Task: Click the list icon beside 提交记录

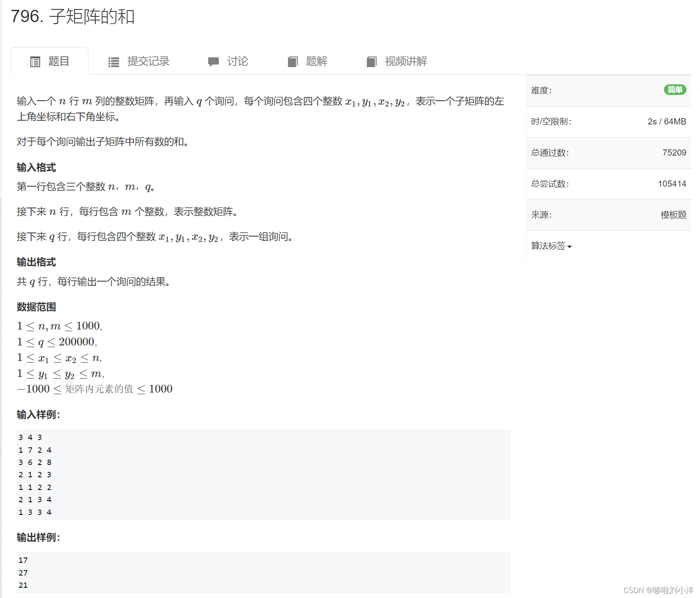Action: pyautogui.click(x=113, y=61)
